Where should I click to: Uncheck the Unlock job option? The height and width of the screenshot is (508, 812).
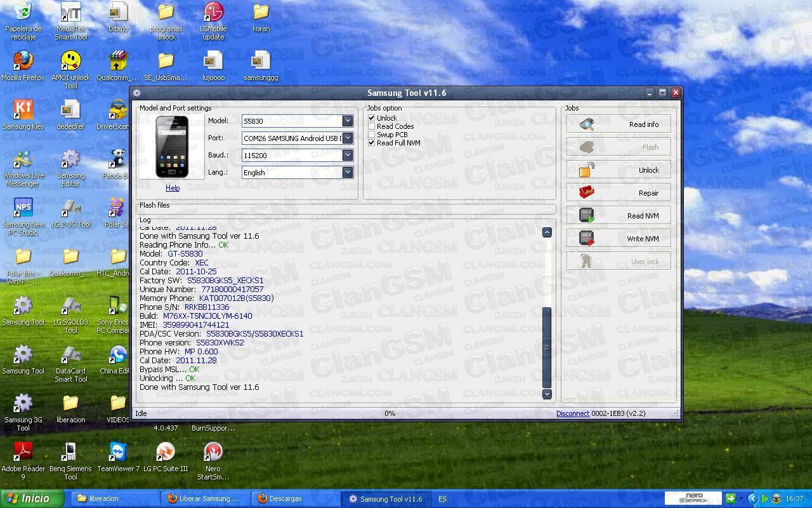[x=372, y=118]
